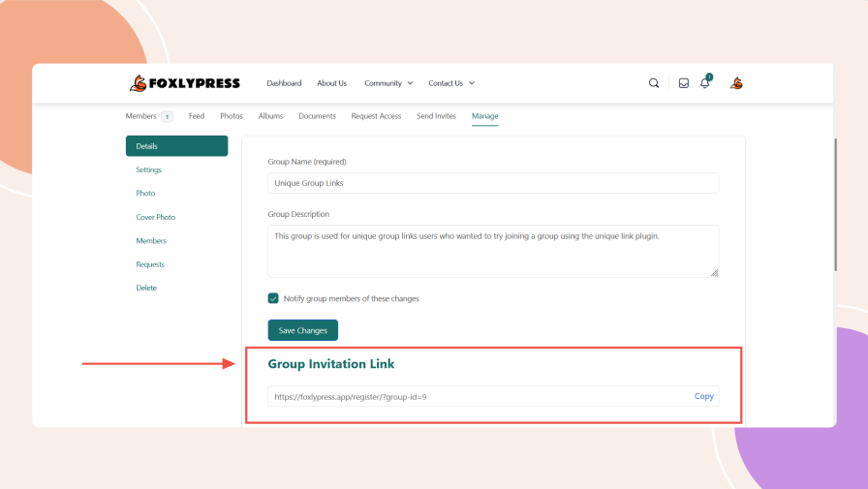The width and height of the screenshot is (868, 489).
Task: Open the Request Access tab
Action: tap(376, 115)
